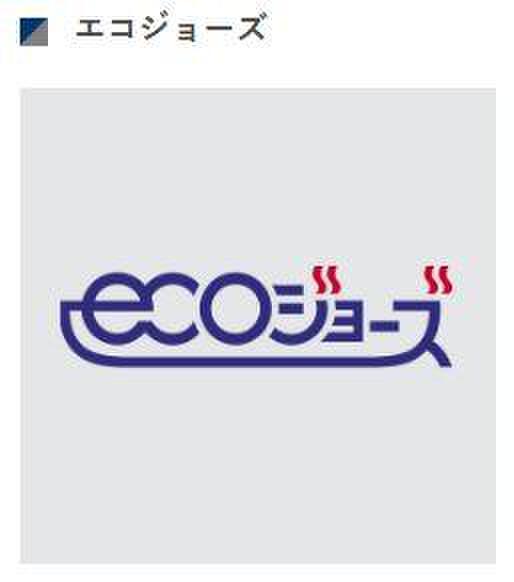Click the gray panel area above the logo
This screenshot has width=514, height=582.
pos(258,174)
